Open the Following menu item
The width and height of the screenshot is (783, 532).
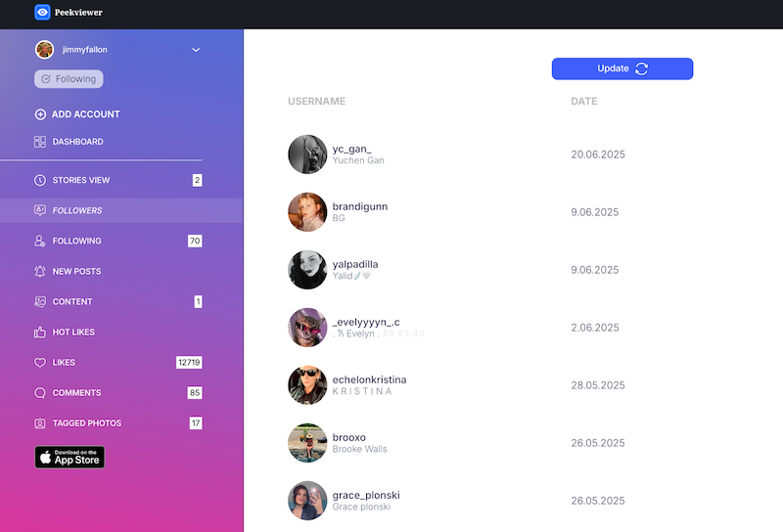pos(121,241)
